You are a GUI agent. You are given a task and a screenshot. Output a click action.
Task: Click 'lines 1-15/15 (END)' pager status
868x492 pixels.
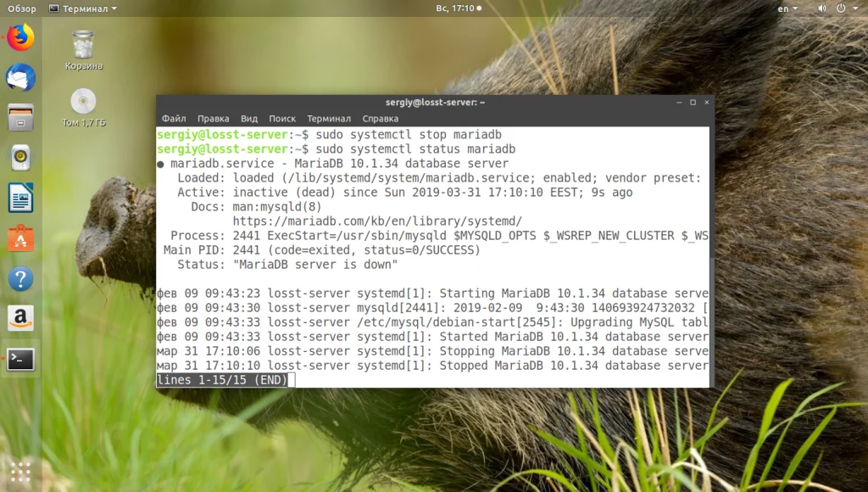click(x=223, y=380)
